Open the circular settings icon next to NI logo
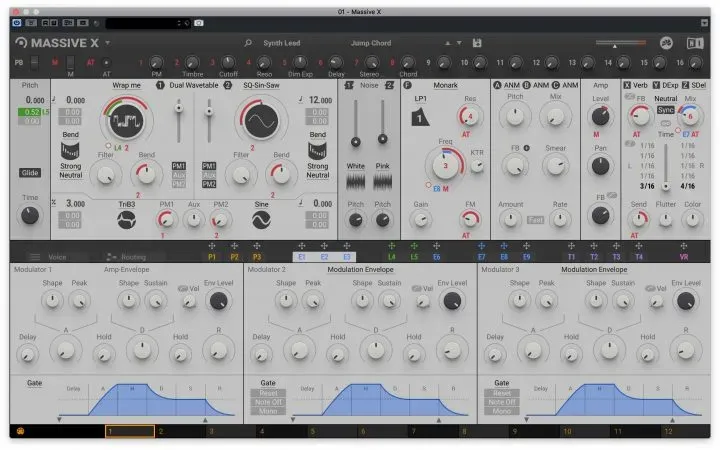Screen dimensions: 720x450 pos(666,43)
